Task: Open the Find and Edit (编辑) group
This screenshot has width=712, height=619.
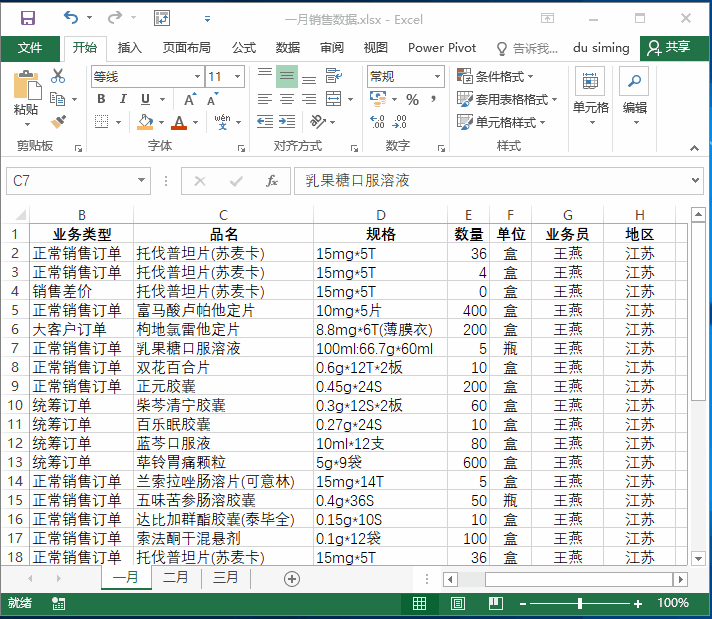Action: (634, 96)
